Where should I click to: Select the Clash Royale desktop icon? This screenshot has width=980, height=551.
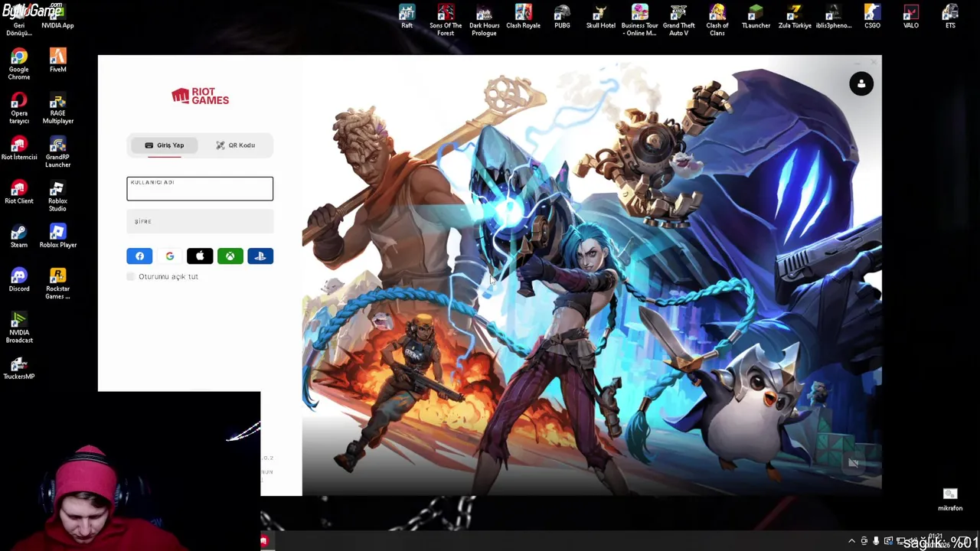(x=524, y=17)
